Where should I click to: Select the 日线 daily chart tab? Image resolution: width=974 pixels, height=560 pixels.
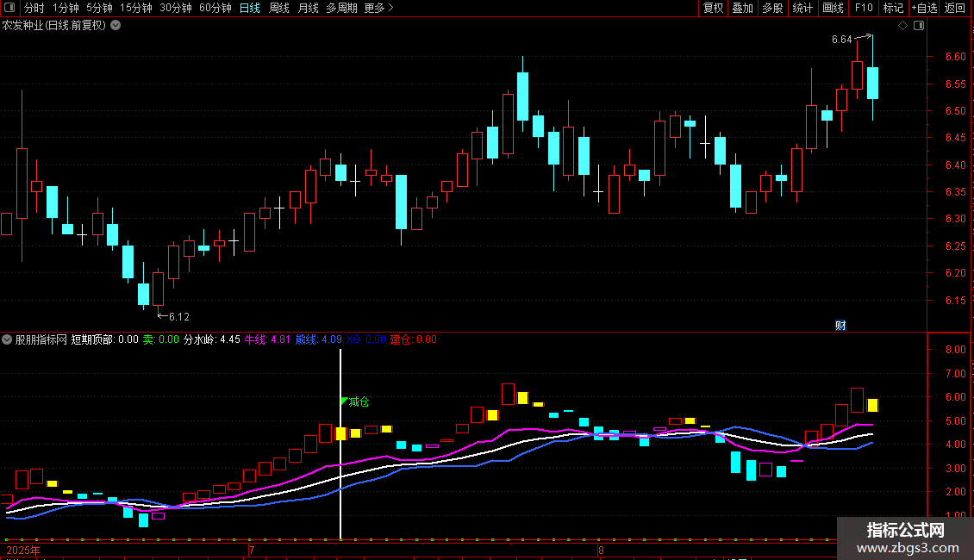point(250,8)
